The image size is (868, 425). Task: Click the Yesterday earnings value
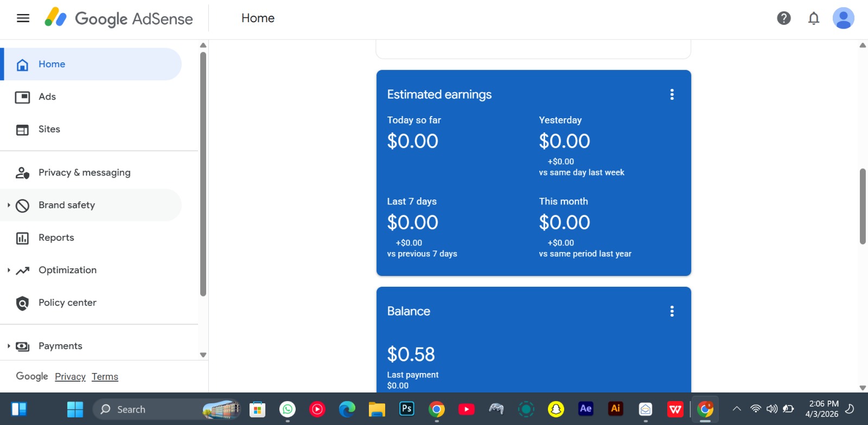point(564,141)
